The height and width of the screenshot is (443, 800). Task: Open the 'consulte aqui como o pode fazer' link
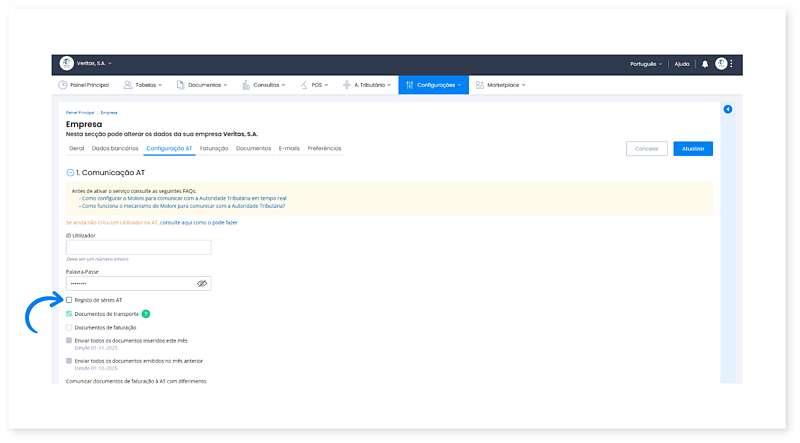click(x=199, y=222)
